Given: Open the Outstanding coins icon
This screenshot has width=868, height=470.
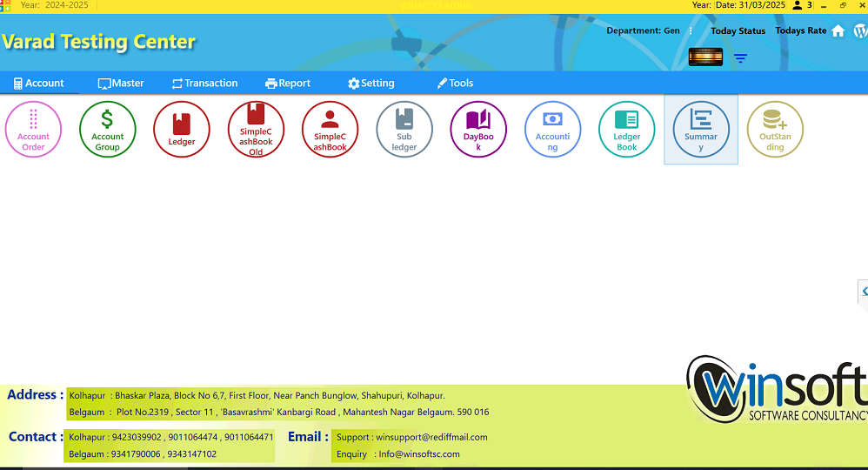Looking at the screenshot, I should (775, 129).
